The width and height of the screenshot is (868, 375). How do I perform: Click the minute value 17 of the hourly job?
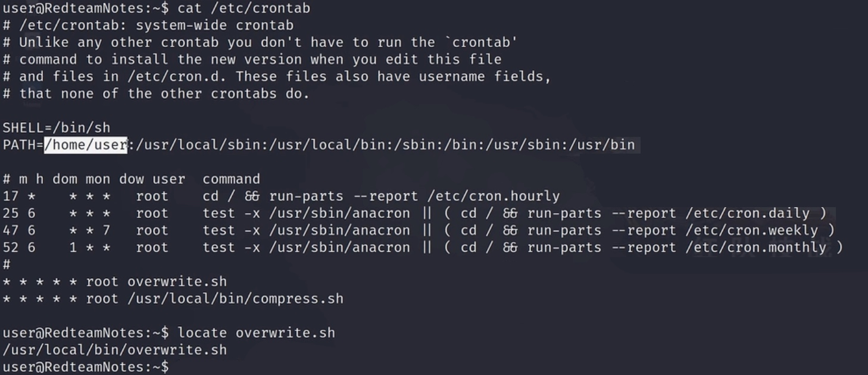[11, 196]
